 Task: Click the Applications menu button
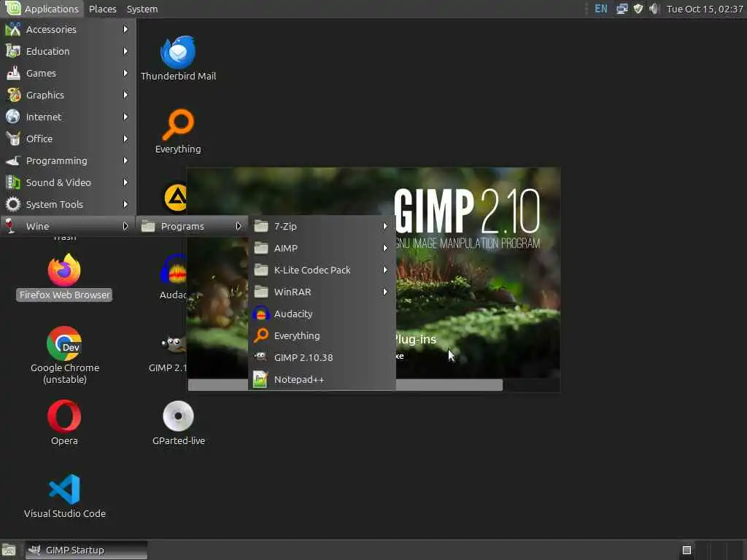[x=42, y=9]
